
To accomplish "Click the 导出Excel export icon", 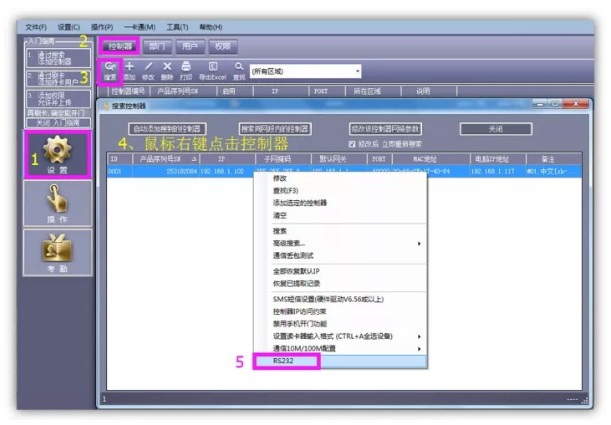I will (x=212, y=69).
